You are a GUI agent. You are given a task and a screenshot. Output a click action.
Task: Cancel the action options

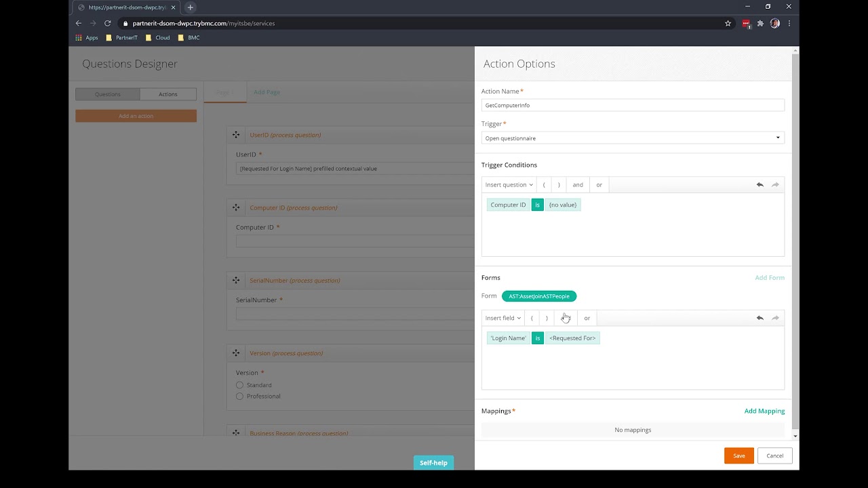[775, 455]
